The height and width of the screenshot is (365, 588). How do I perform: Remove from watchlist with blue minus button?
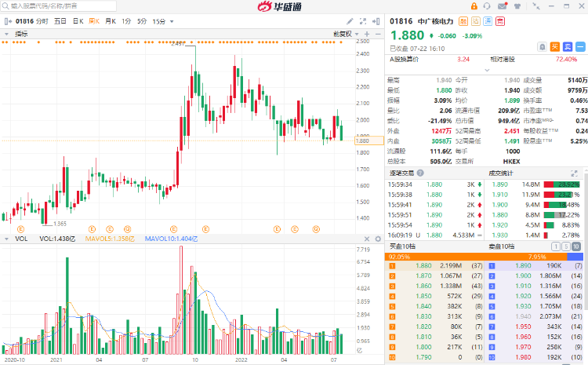[580, 47]
